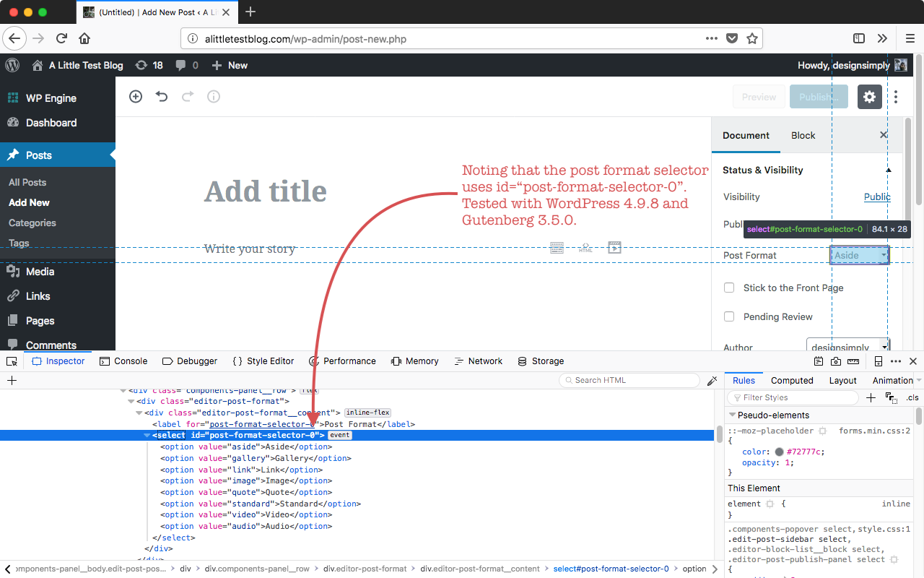Open Firefox page actions ellipsis

[712, 38]
